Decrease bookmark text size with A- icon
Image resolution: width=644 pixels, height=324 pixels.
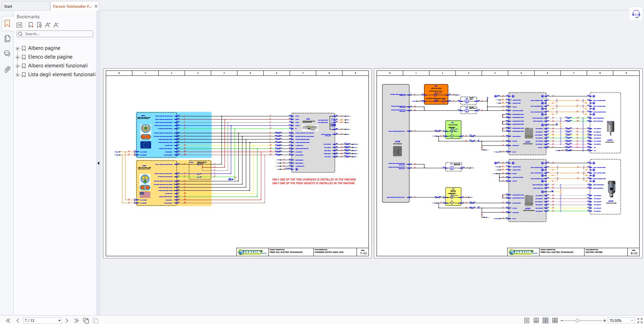(56, 25)
